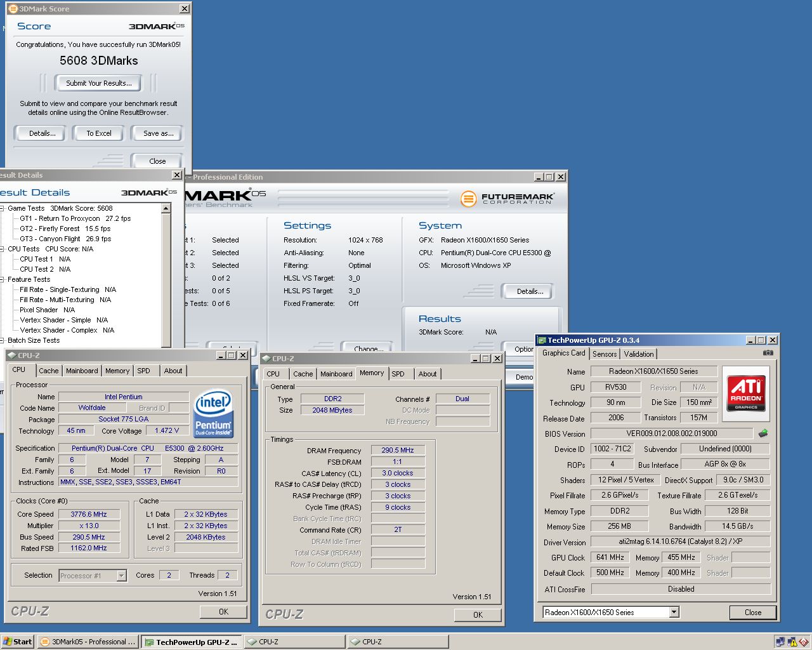Screen dimensions: 812x650
Task: Click the left CPU-Z window title icon
Action: [12, 355]
